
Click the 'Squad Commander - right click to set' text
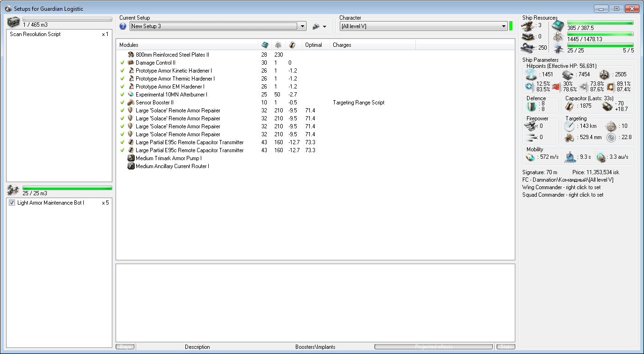pyautogui.click(x=563, y=195)
